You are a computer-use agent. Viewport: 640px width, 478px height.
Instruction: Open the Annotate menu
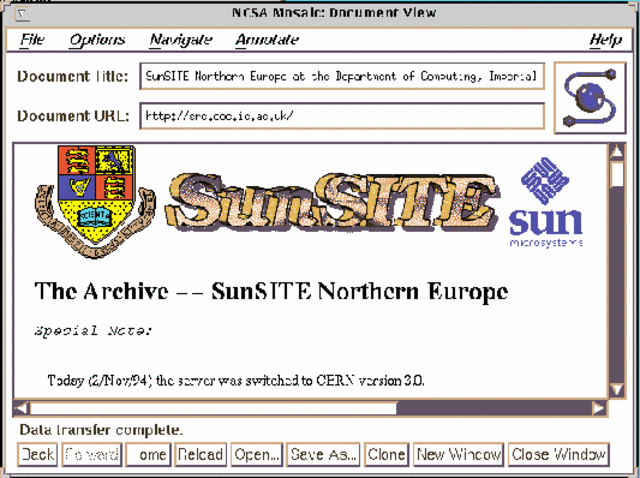(267, 40)
